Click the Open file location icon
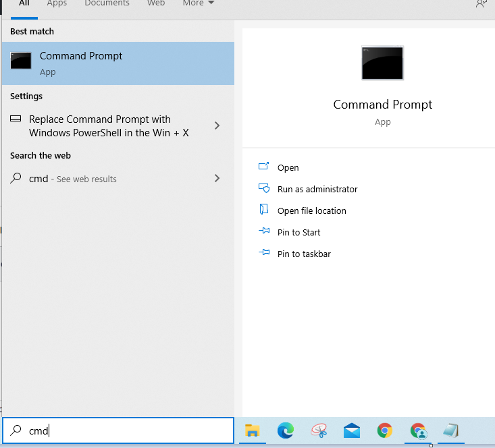Image resolution: width=495 pixels, height=448 pixels. (x=263, y=209)
